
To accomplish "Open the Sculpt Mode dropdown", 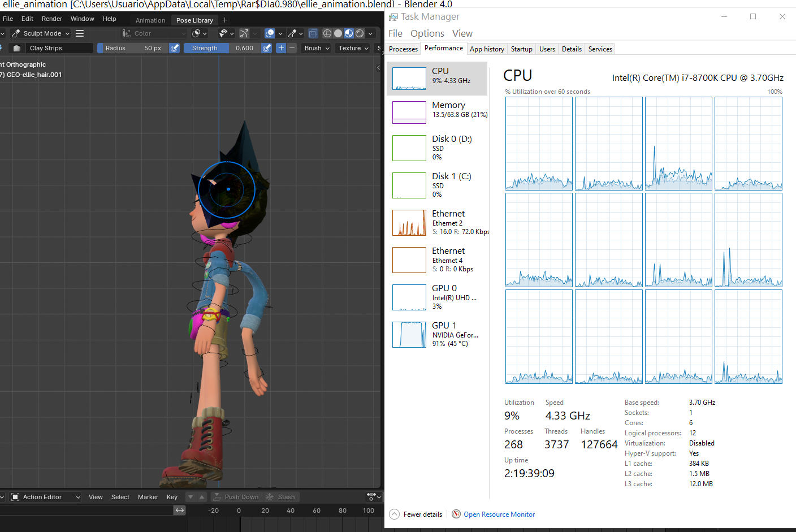I will (40, 33).
